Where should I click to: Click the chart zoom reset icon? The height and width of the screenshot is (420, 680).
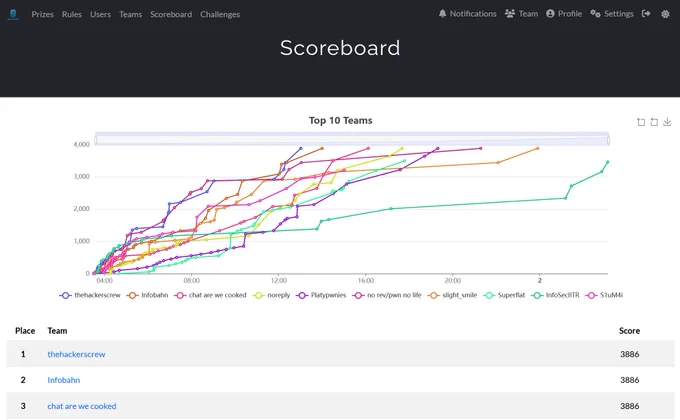tap(654, 122)
